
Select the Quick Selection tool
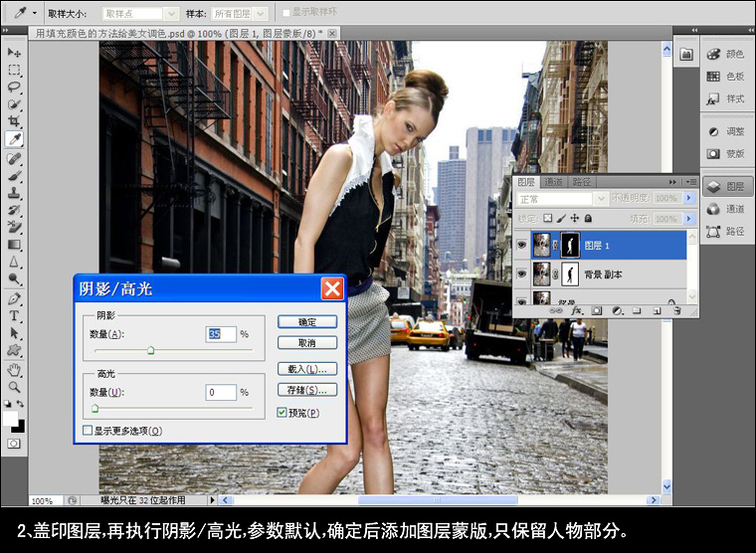point(14,104)
